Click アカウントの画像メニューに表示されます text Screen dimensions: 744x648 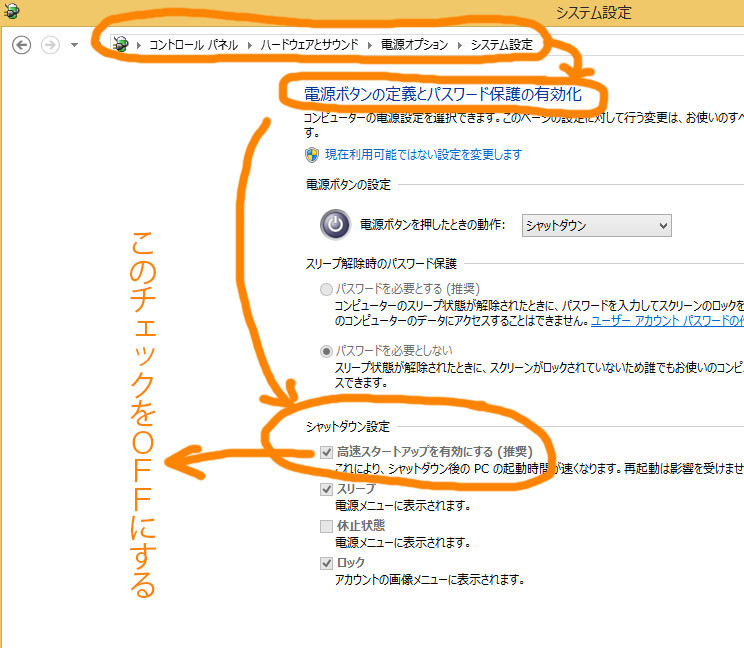click(x=429, y=579)
